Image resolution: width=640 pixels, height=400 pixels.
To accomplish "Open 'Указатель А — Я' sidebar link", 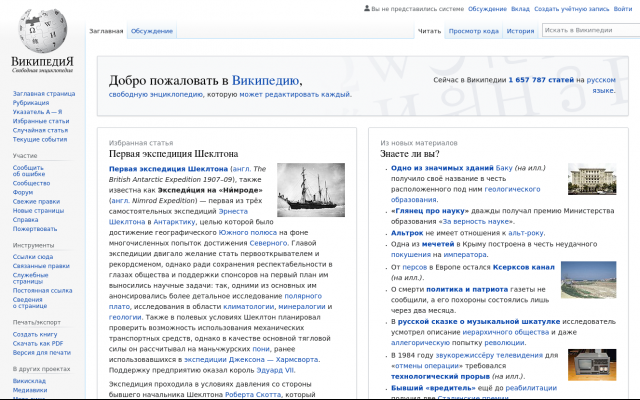I will pyautogui.click(x=37, y=112).
